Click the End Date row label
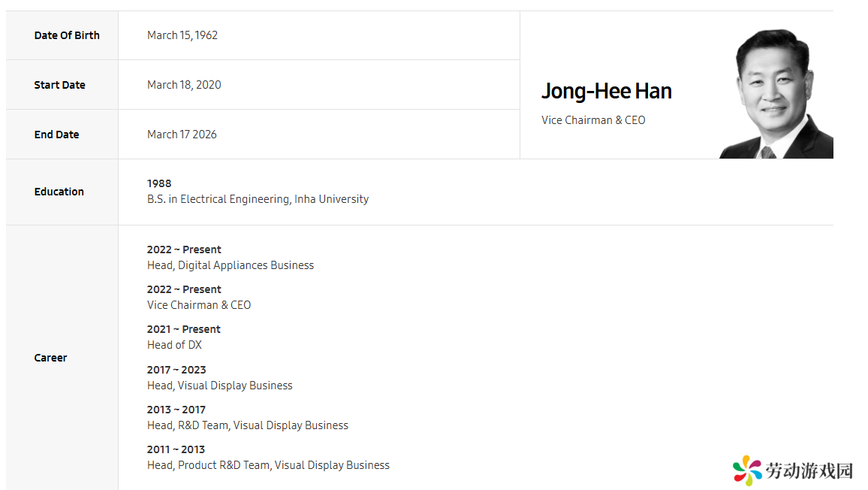Viewport: 868px width, 490px height. (56, 135)
